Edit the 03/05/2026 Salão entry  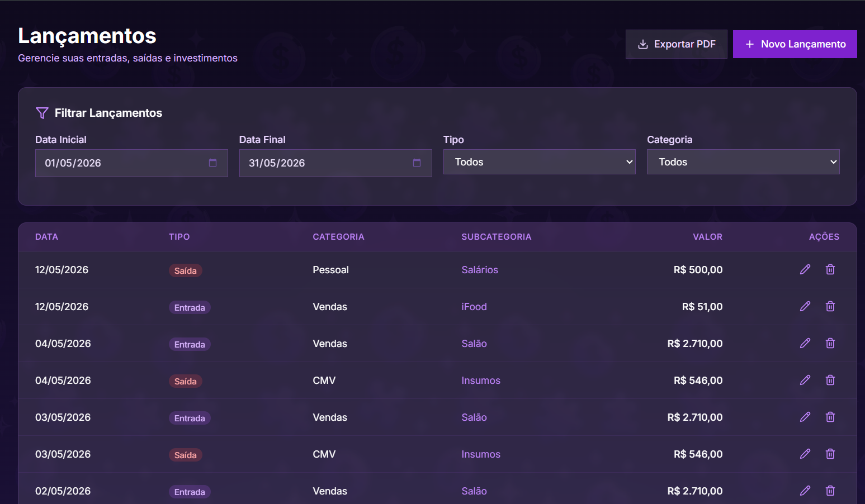805,417
